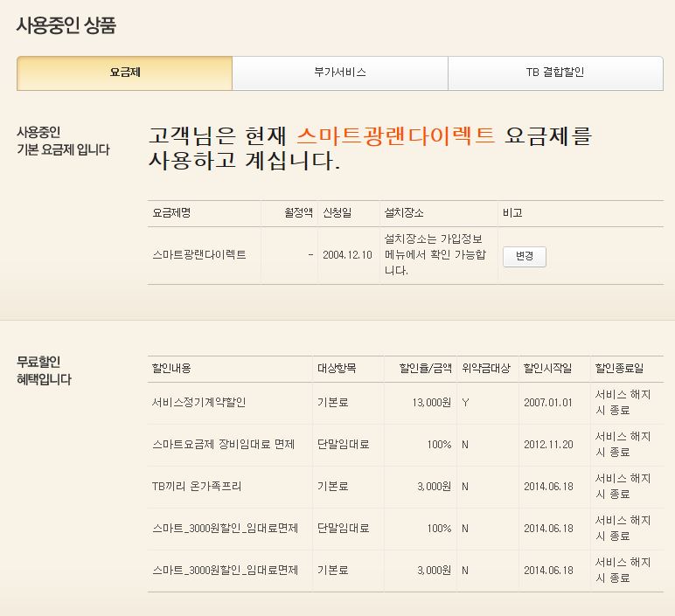Switch to the 요금제 tab
Screen dimensions: 675x616
124,73
